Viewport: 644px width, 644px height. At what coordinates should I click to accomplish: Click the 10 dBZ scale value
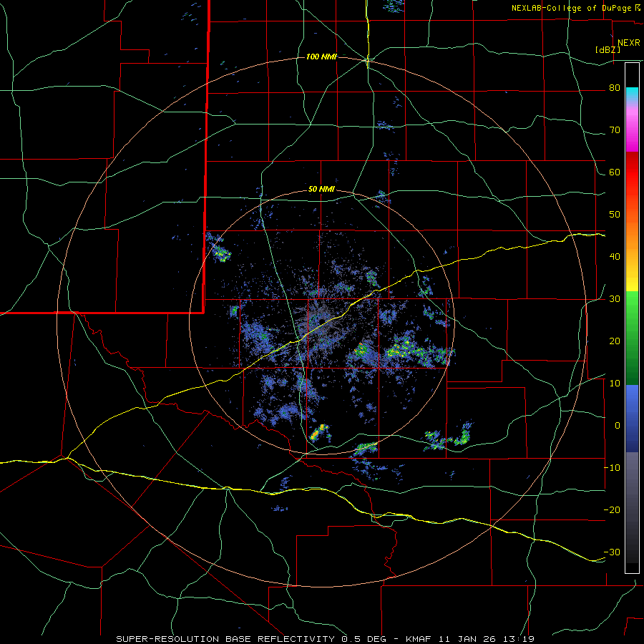(x=615, y=384)
